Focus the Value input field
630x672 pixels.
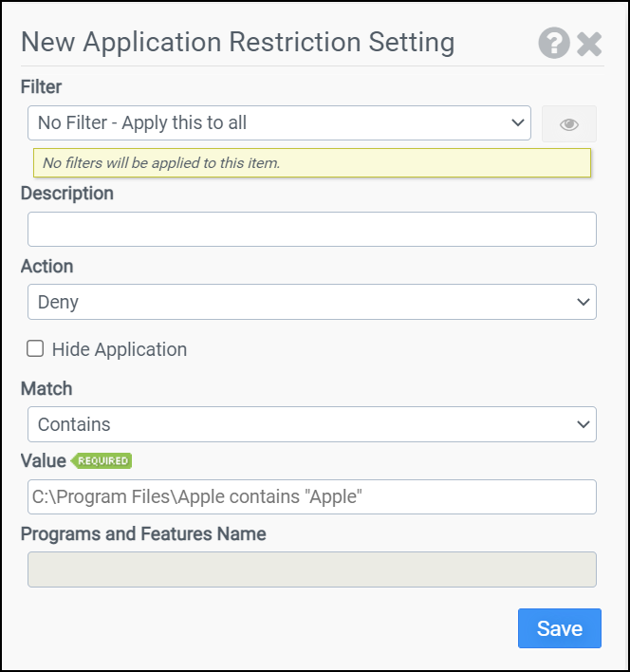point(311,497)
